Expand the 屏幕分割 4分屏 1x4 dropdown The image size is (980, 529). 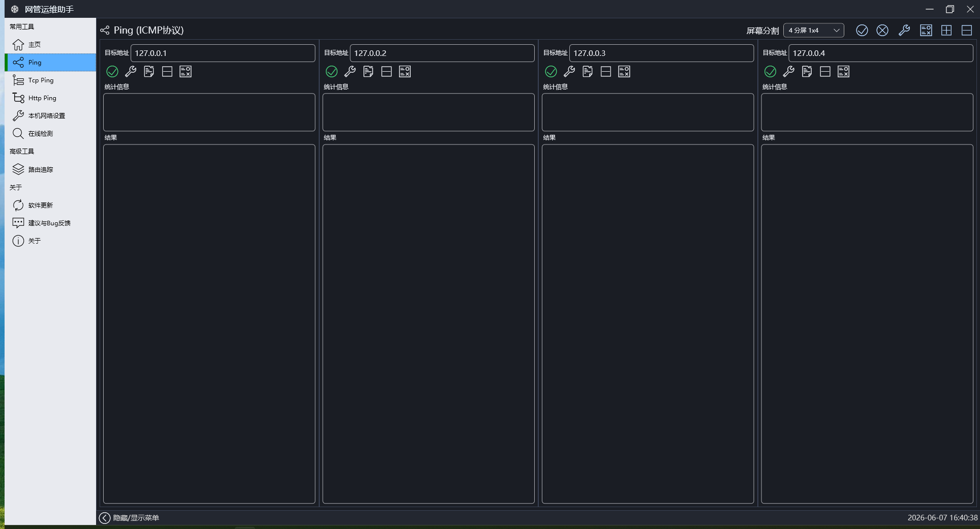[x=814, y=31]
